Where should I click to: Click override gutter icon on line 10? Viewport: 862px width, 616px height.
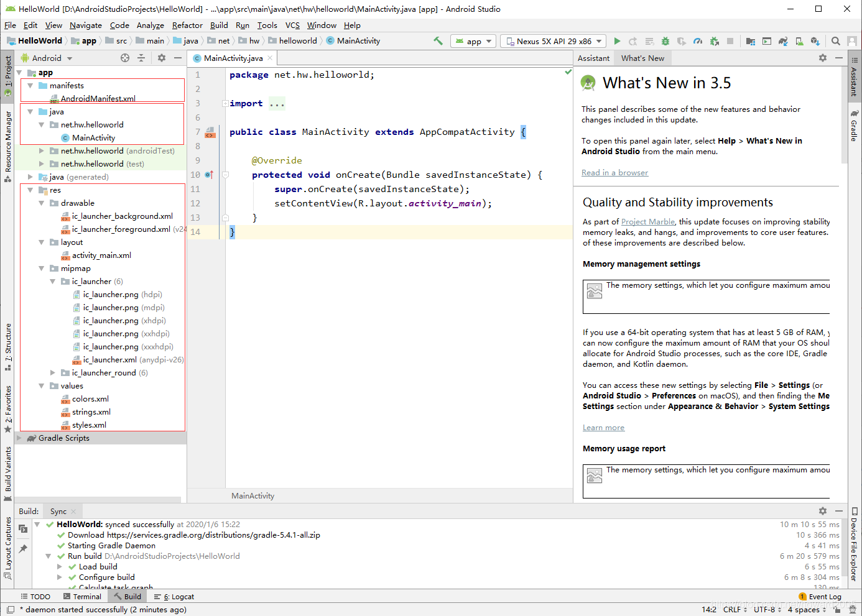pyautogui.click(x=209, y=175)
